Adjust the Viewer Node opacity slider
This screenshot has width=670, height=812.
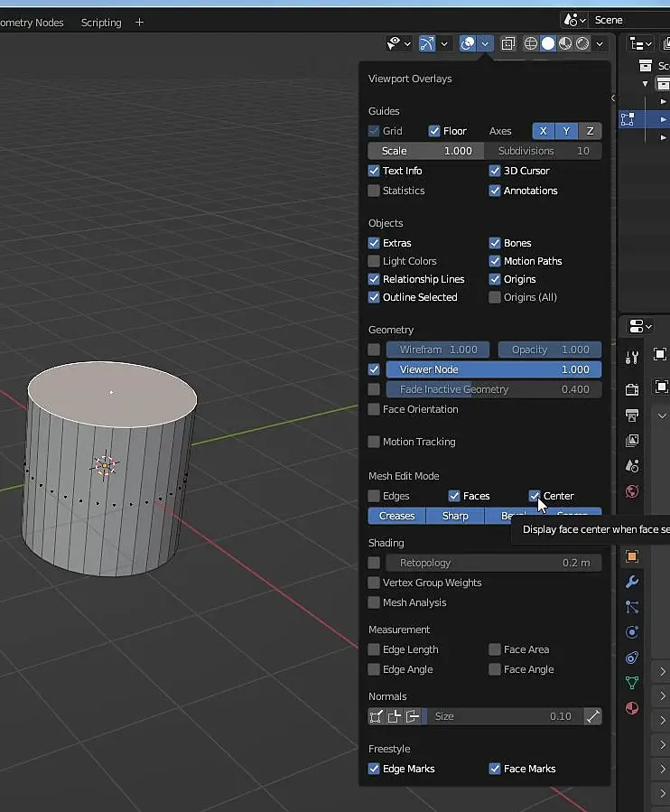(x=494, y=369)
